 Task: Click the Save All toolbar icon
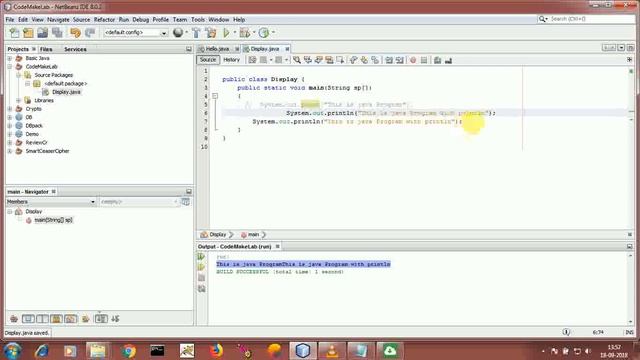point(57,33)
